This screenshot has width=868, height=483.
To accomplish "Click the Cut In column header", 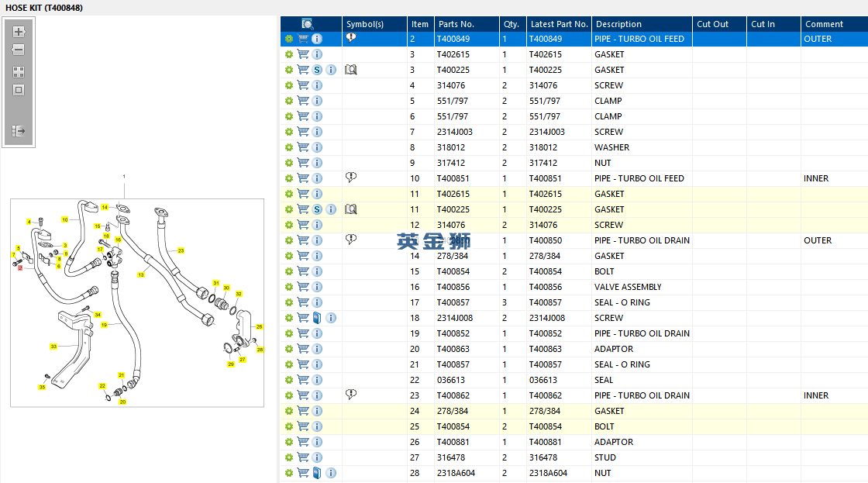I will [x=774, y=24].
